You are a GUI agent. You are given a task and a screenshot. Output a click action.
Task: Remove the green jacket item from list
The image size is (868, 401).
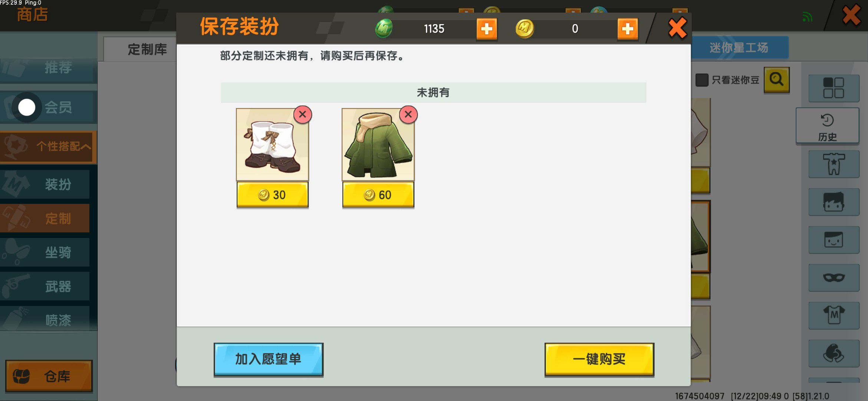click(x=408, y=114)
